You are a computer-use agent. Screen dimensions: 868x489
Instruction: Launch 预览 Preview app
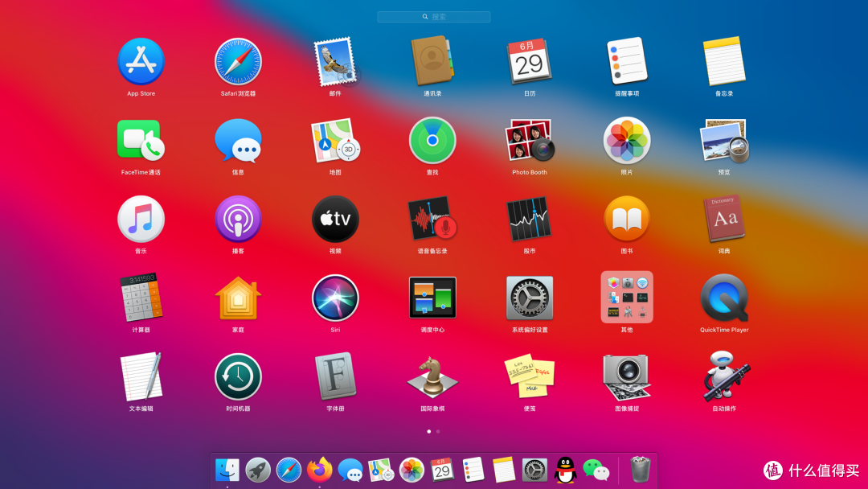pyautogui.click(x=724, y=141)
